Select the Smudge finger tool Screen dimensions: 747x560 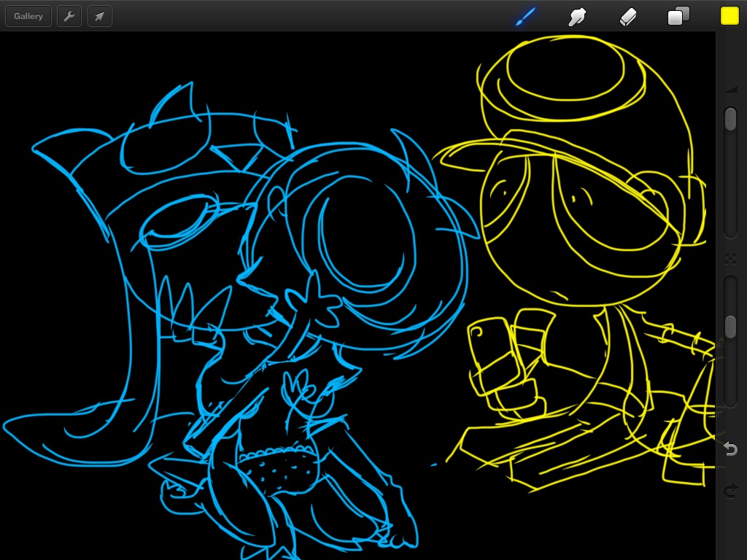point(578,16)
